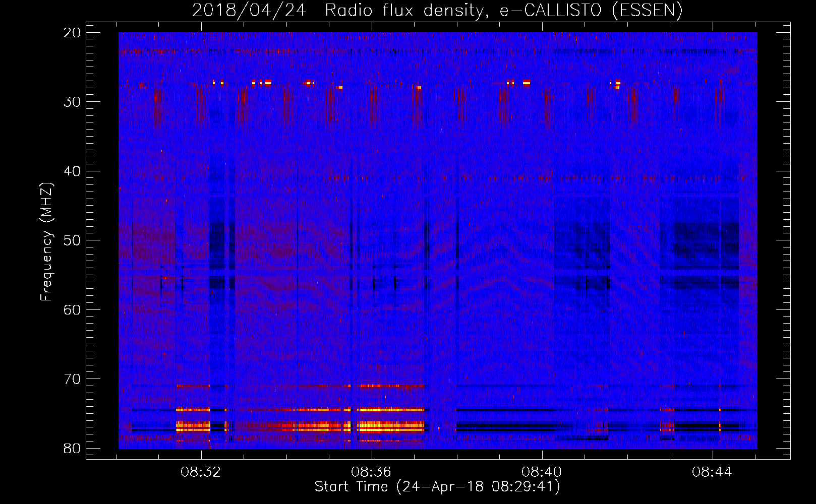Image resolution: width=816 pixels, height=504 pixels.
Task: Click the plot title mentioning e-CALLISTO (ESSEN)
Action: pyautogui.click(x=437, y=10)
